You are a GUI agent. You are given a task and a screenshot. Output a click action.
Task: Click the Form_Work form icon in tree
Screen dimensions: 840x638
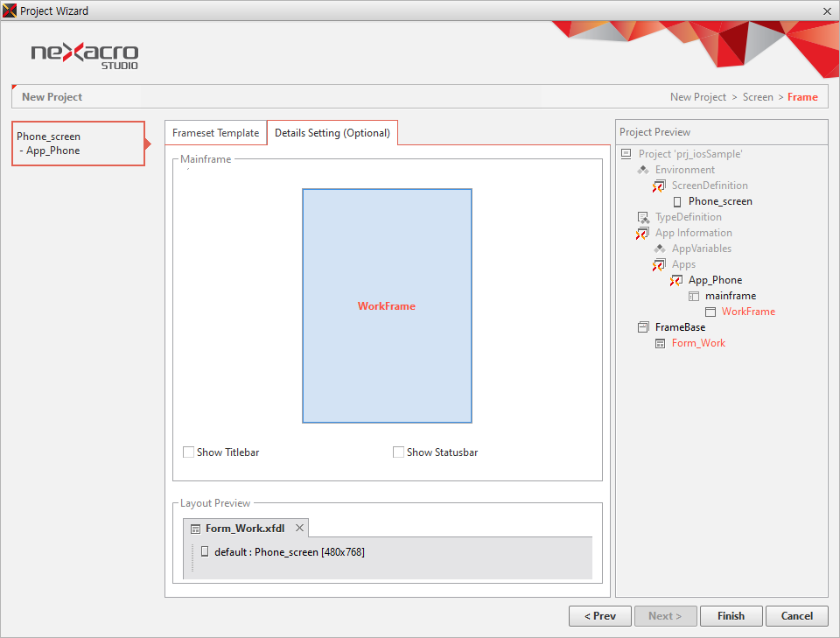(x=661, y=343)
